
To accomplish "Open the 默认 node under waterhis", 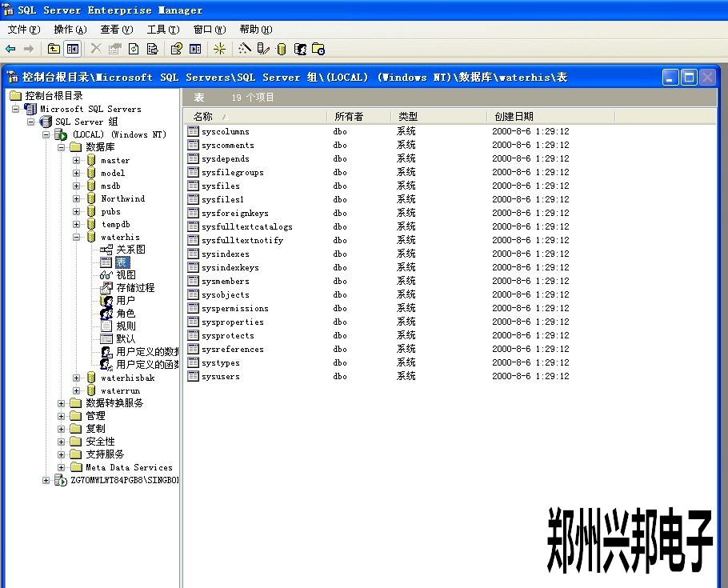I will (x=126, y=339).
